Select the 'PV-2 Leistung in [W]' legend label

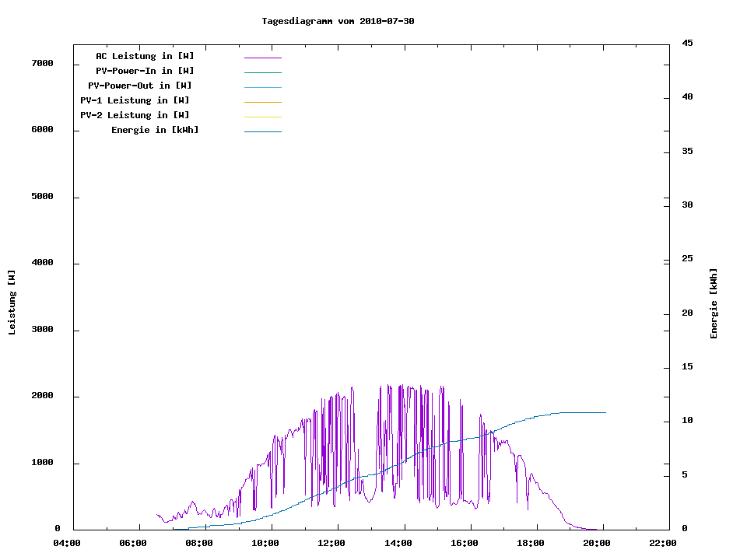tap(135, 115)
